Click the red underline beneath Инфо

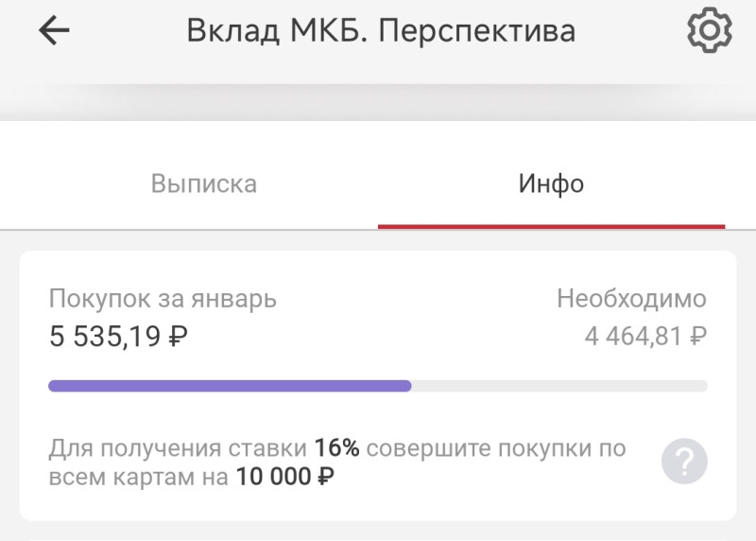[x=551, y=227]
